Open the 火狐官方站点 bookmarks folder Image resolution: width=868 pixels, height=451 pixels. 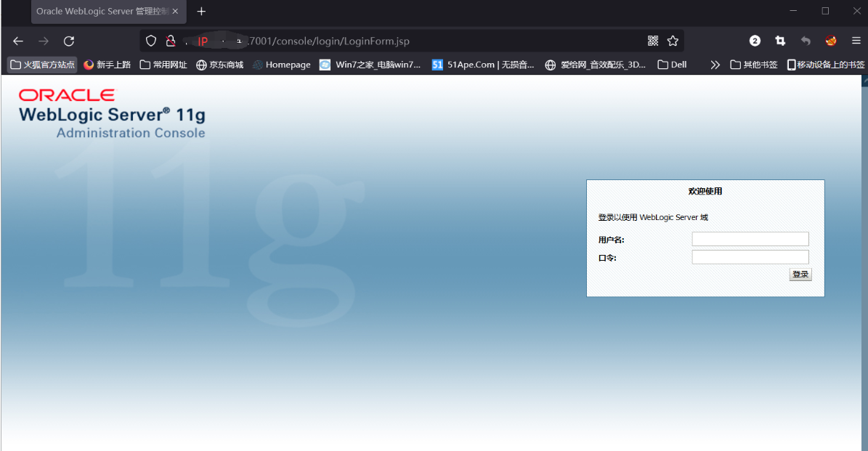point(43,65)
